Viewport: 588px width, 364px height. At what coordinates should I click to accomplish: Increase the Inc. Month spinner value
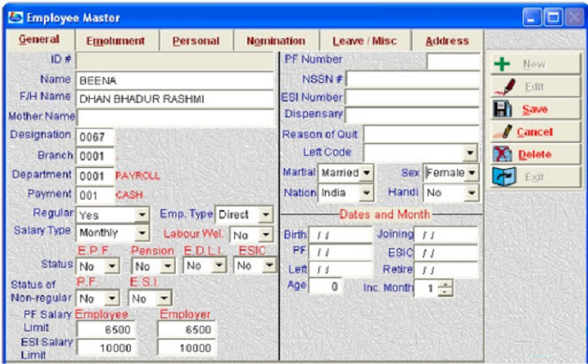tap(445, 284)
